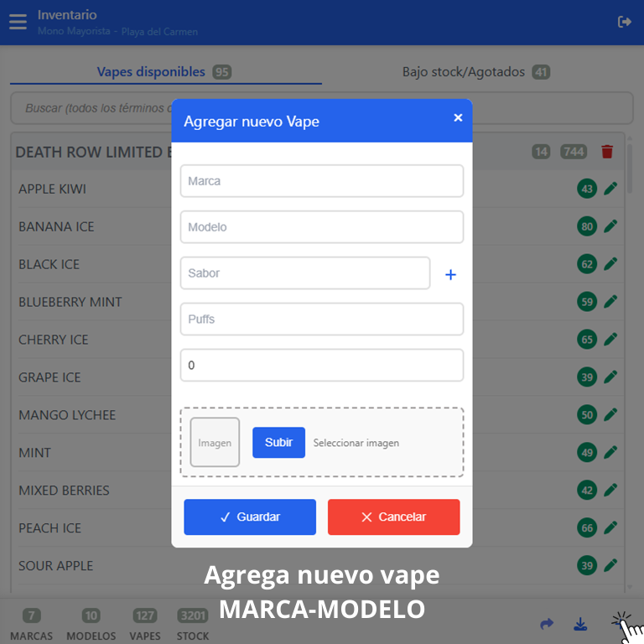Close the Agregar nuevo Vape dialog
This screenshot has width=644, height=644.
coord(458,117)
